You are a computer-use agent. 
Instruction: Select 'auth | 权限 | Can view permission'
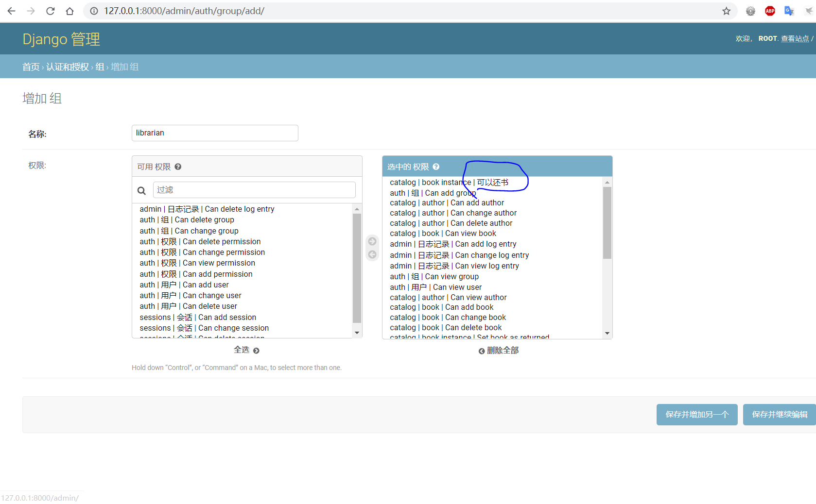point(242,263)
